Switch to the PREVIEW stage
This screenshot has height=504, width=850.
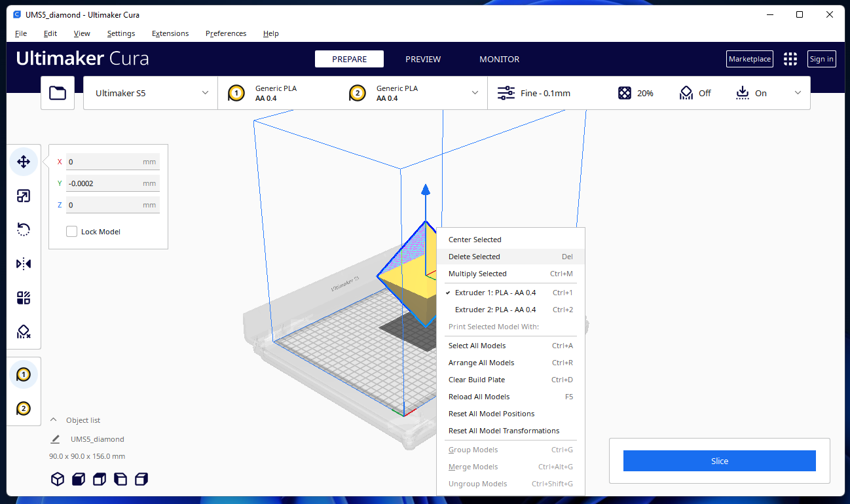[423, 59]
